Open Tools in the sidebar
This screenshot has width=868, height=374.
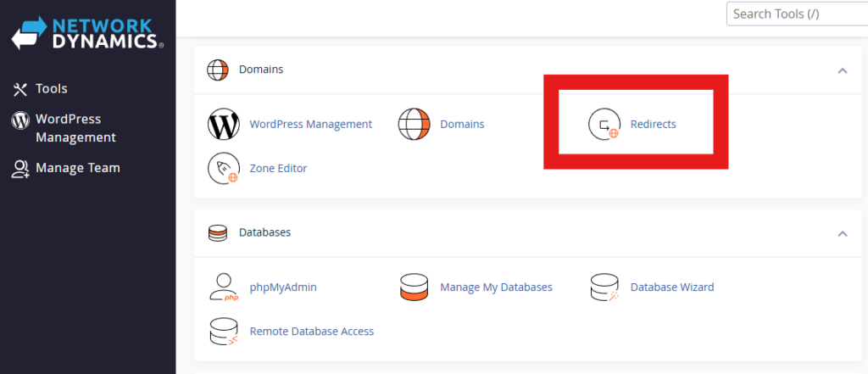point(51,89)
